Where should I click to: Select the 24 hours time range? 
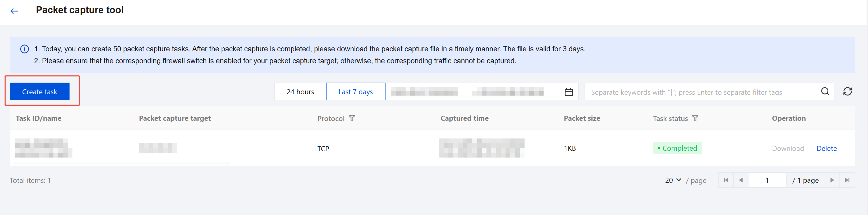pos(300,92)
